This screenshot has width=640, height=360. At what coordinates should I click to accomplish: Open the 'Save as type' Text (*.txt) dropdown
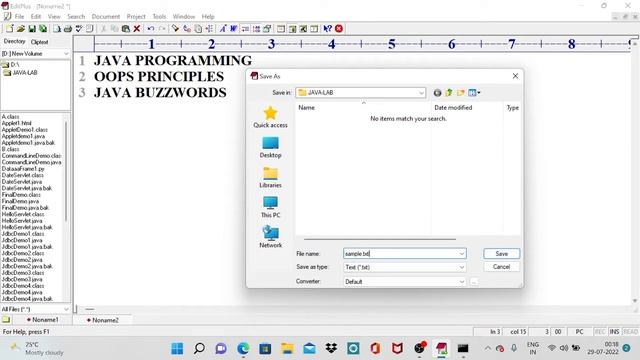(462, 267)
